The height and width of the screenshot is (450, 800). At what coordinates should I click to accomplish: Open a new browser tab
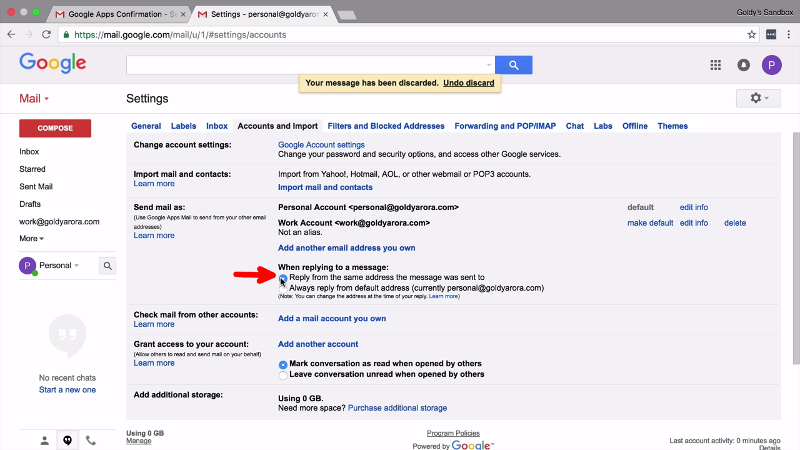click(x=347, y=15)
